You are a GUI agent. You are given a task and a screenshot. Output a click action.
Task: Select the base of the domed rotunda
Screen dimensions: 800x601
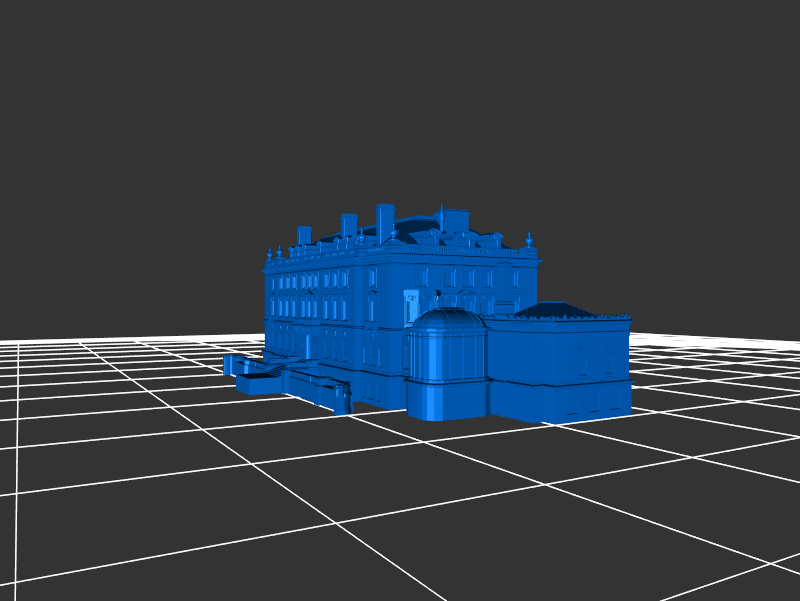(446, 400)
